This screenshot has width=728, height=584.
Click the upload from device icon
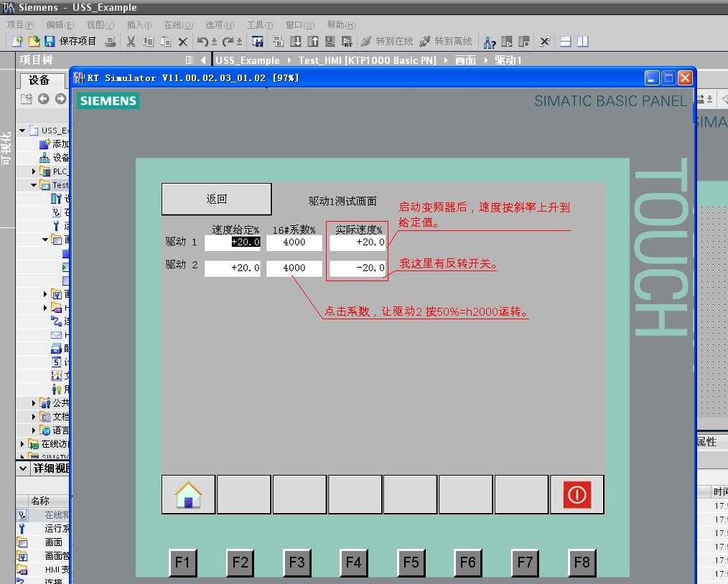pos(313,42)
